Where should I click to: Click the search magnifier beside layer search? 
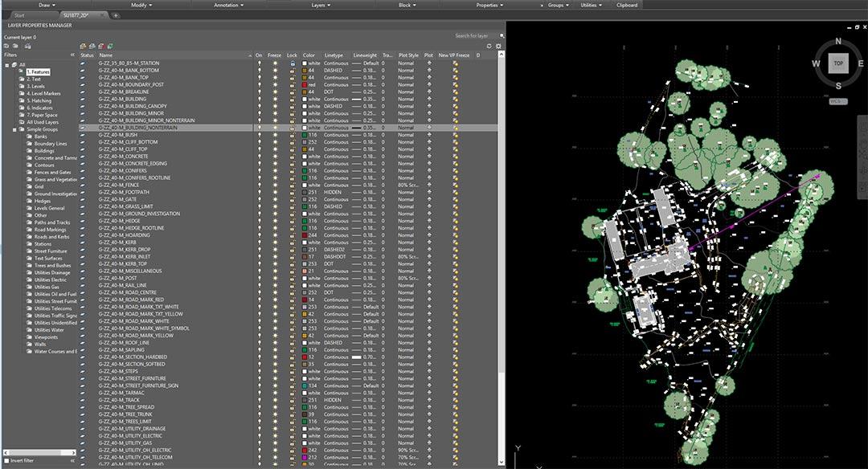(502, 36)
